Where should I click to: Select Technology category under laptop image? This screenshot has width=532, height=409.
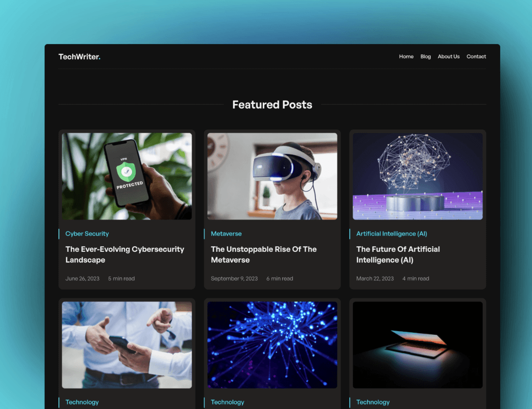pos(373,402)
